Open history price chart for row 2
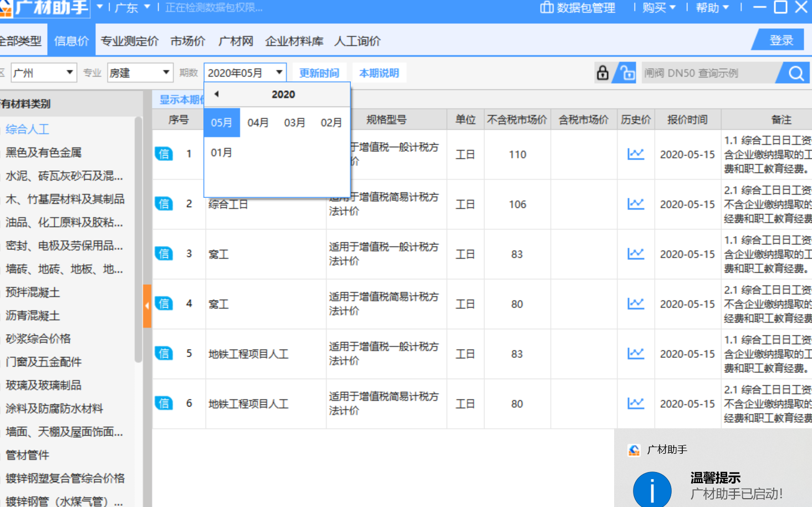Image resolution: width=812 pixels, height=507 pixels. [636, 204]
